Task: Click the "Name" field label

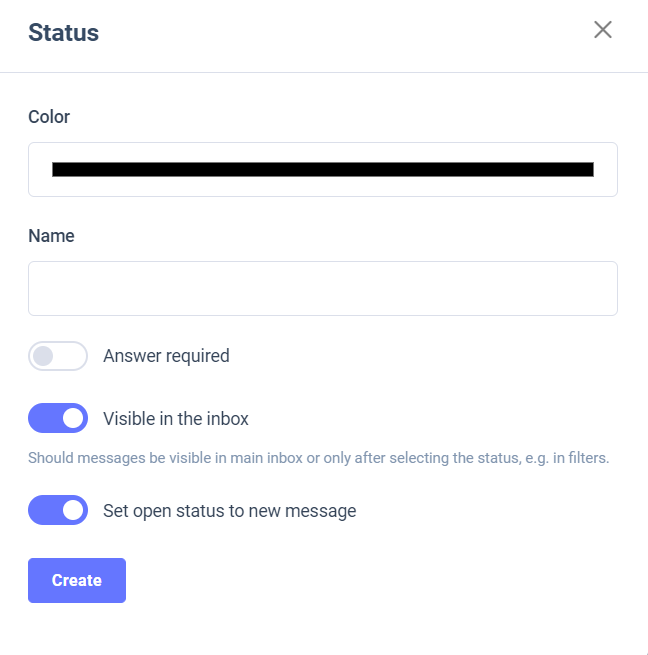Action: [x=51, y=236]
